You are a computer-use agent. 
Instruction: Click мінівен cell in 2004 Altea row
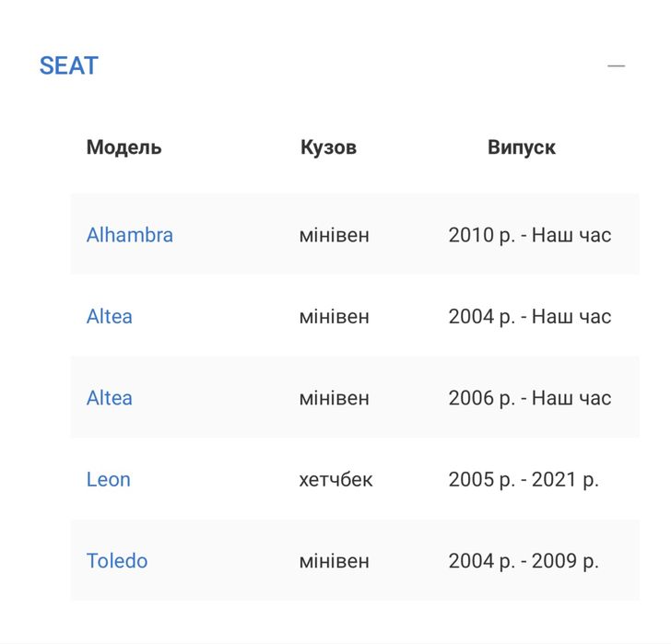[334, 317]
